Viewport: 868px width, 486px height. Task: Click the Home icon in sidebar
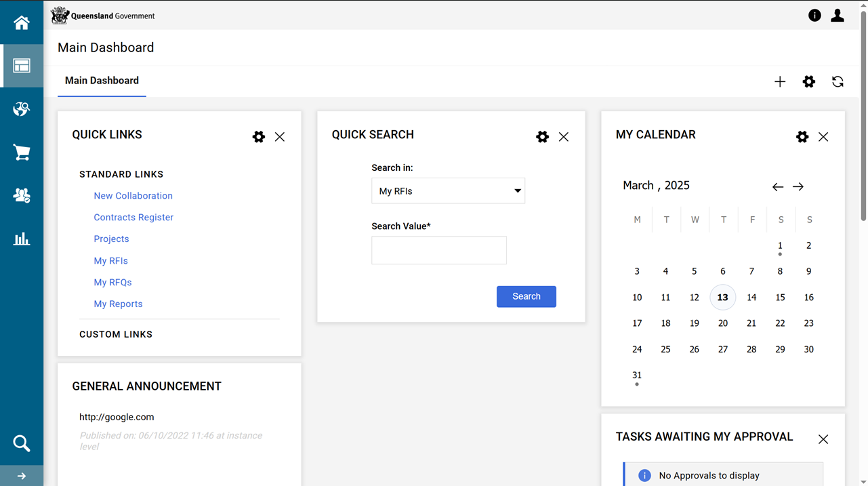point(22,22)
